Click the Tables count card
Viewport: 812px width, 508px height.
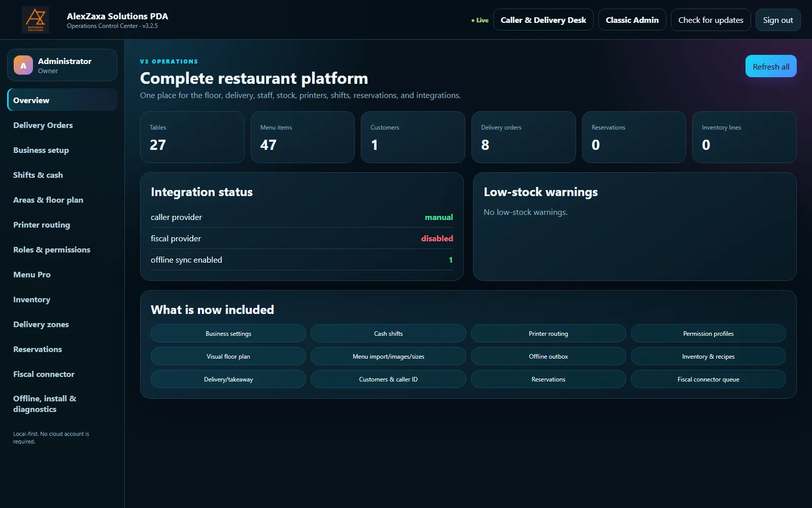click(x=192, y=137)
